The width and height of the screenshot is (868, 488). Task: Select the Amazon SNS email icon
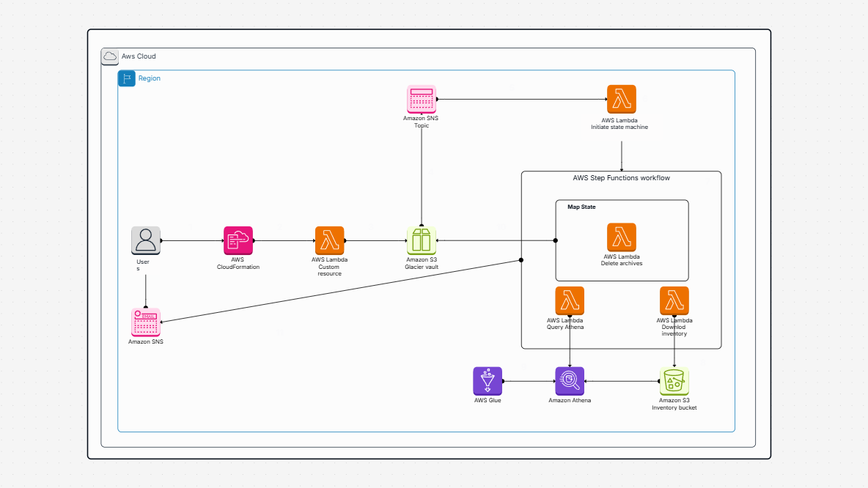click(146, 322)
